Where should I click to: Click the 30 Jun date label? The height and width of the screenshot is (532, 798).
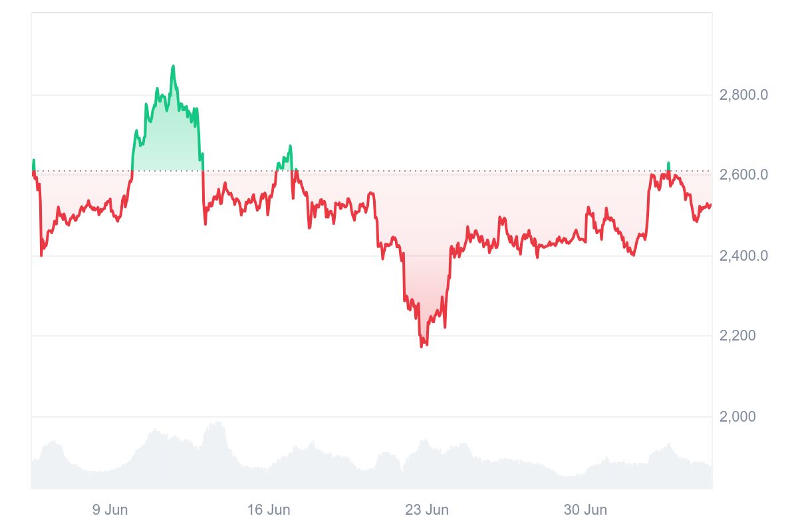point(585,510)
